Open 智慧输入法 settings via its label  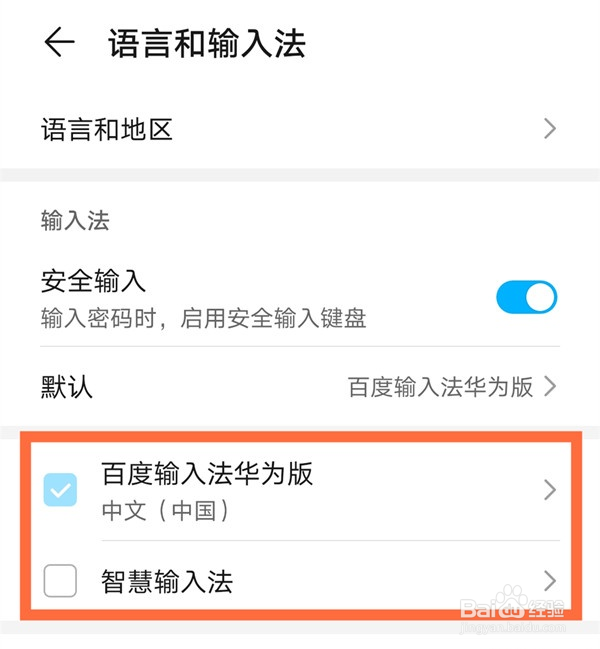pyautogui.click(x=167, y=582)
